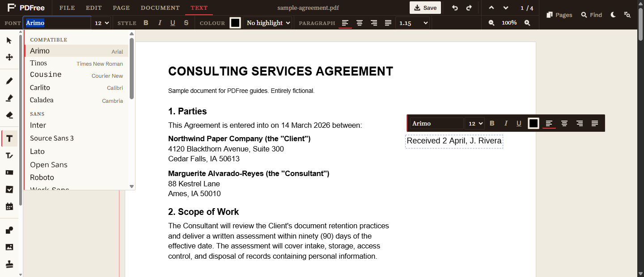Viewport: 644px width, 277px height.
Task: Click the floating toolbar black colour swatch
Action: 534,123
